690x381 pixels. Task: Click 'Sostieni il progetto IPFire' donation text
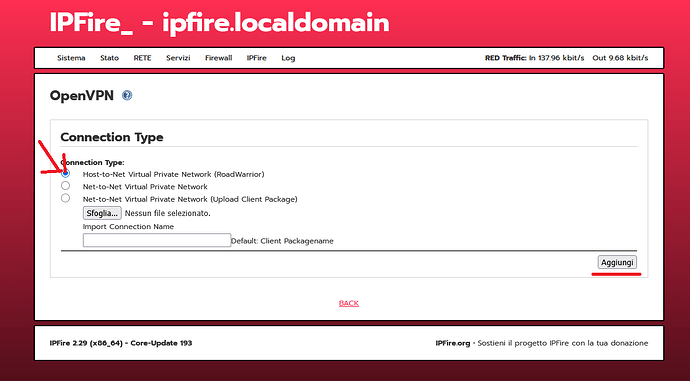[x=563, y=343]
